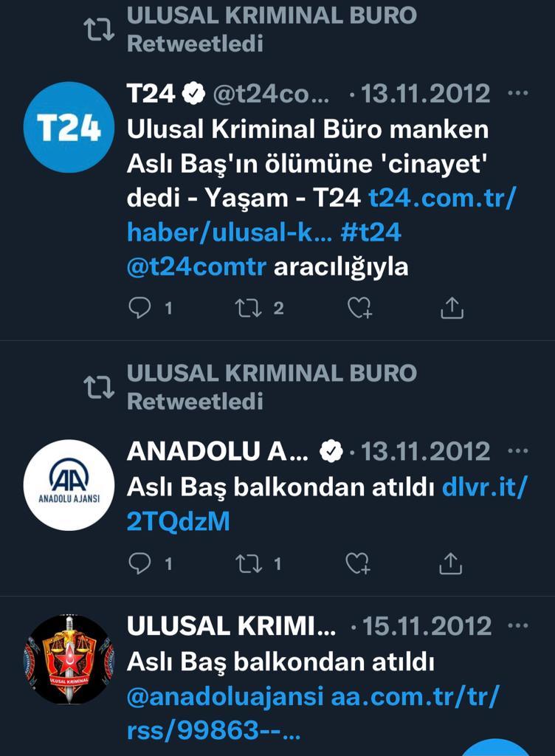This screenshot has width=555, height=756.
Task: Like the Anadolu Ajansı tweet
Action: pyautogui.click(x=358, y=563)
